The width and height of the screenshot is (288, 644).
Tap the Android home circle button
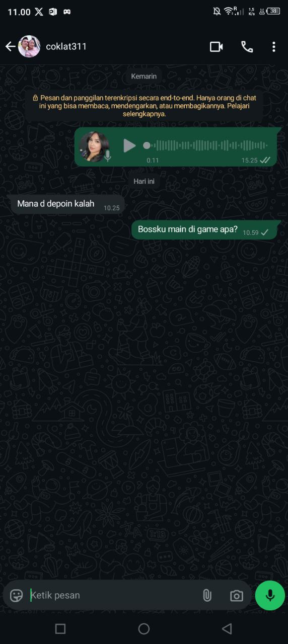pyautogui.click(x=144, y=628)
